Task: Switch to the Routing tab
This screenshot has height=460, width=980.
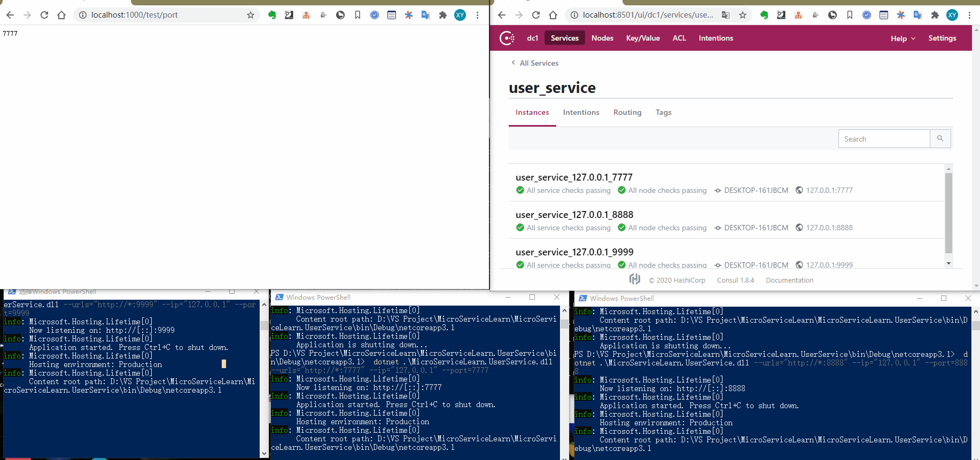Action: [x=627, y=112]
